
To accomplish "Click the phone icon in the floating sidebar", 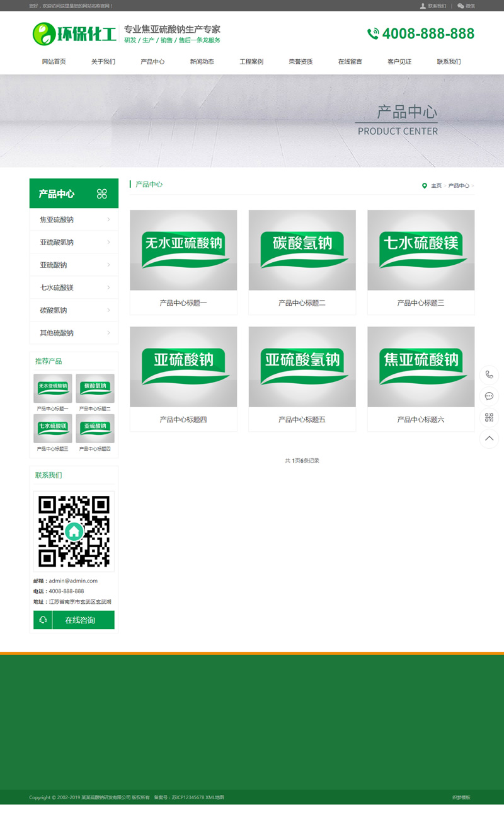I will 490,375.
